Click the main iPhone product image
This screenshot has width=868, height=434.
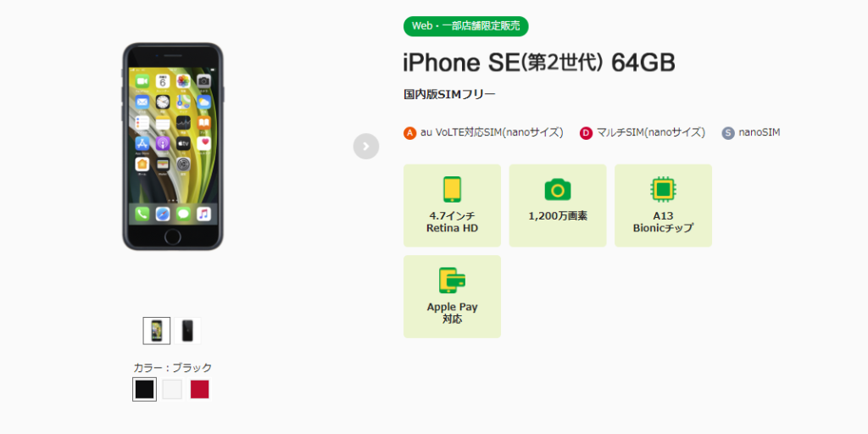pyautogui.click(x=173, y=147)
